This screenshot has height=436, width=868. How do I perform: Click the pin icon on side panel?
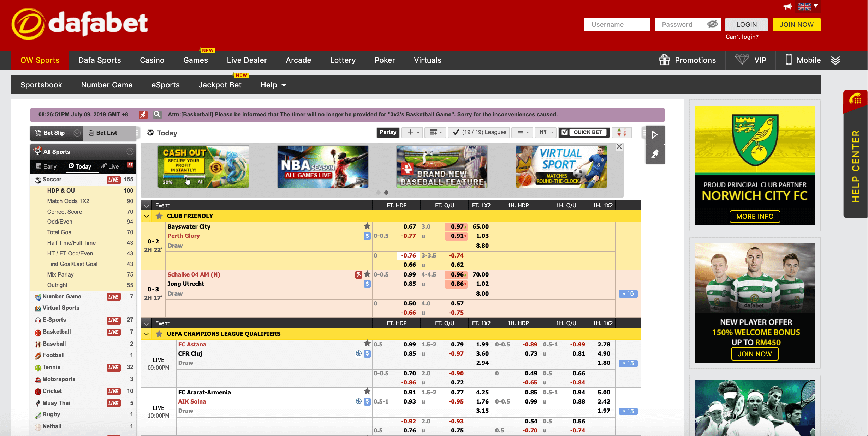655,154
